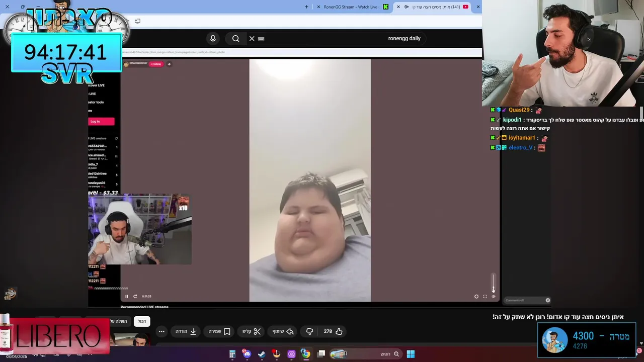The width and height of the screenshot is (644, 362).
Task: Click the Share (שיתוף) button
Action: click(283, 331)
